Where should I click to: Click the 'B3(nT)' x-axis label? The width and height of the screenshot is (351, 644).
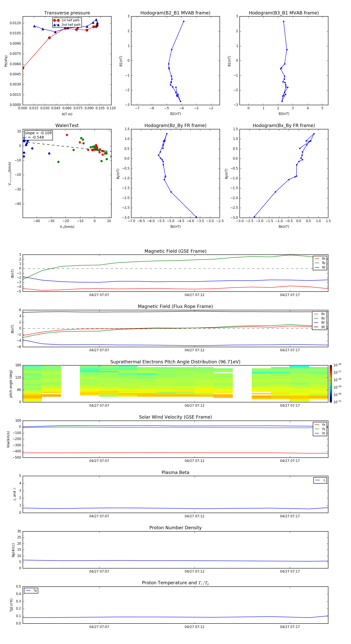284,114
